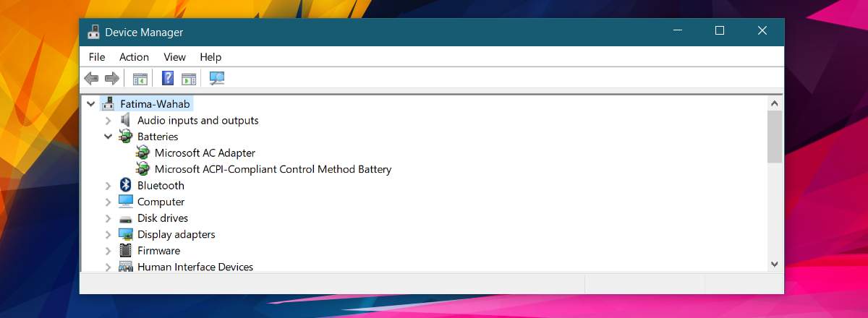
Task: Select the "Display adapters" label
Action: point(176,234)
